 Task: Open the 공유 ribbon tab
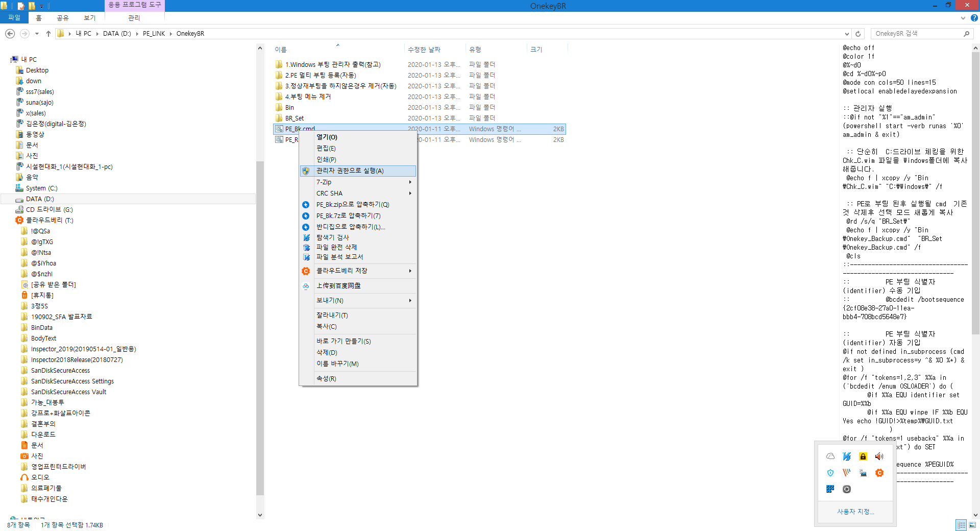coord(63,18)
